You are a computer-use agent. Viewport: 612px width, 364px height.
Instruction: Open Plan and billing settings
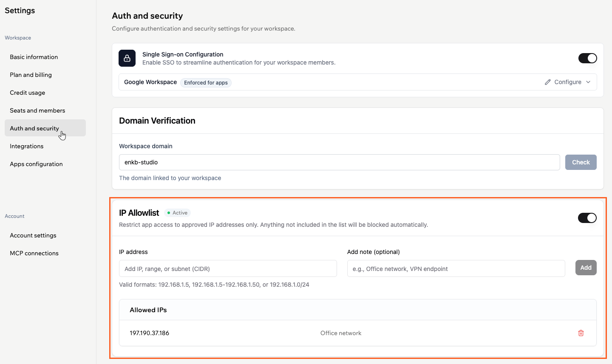(x=31, y=75)
